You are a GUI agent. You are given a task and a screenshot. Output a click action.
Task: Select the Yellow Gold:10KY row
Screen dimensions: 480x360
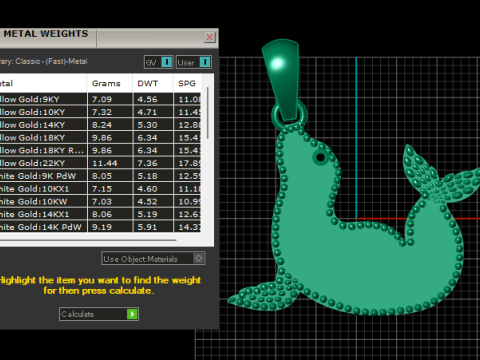point(100,112)
